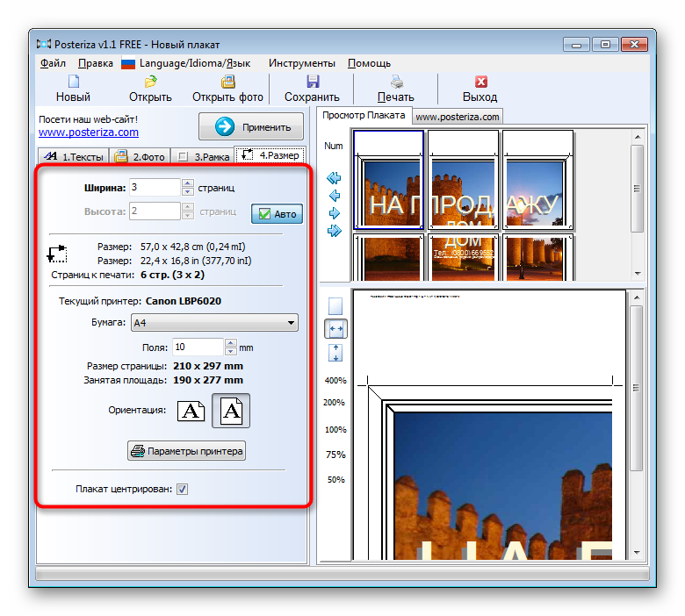Screen dimensions: 685x616
Task: Select the fit whole page view icon
Action: click(x=335, y=306)
